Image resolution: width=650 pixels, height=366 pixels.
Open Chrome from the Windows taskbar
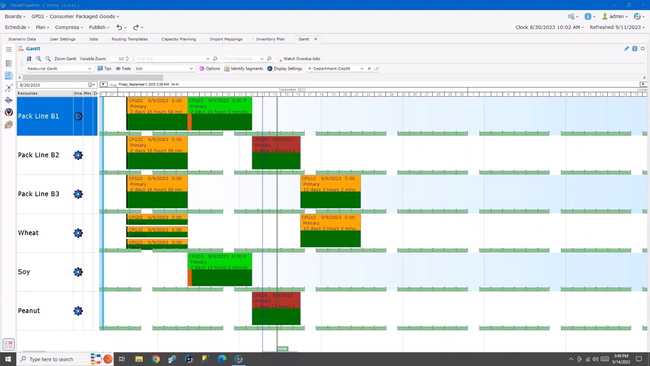(x=155, y=359)
